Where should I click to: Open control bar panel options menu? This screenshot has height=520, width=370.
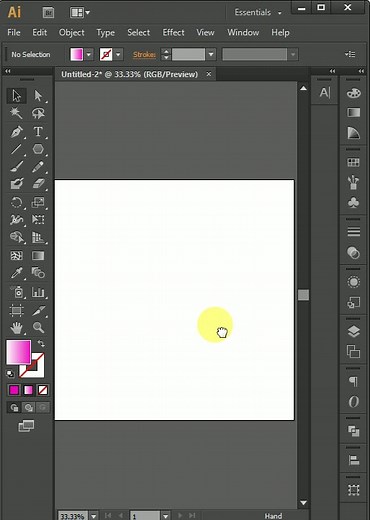click(350, 54)
